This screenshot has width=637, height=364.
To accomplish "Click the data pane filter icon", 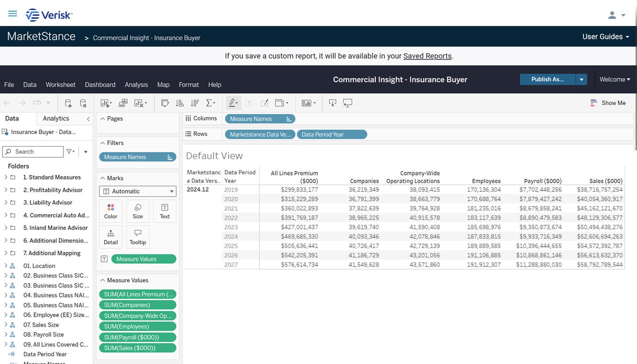I will tap(70, 152).
